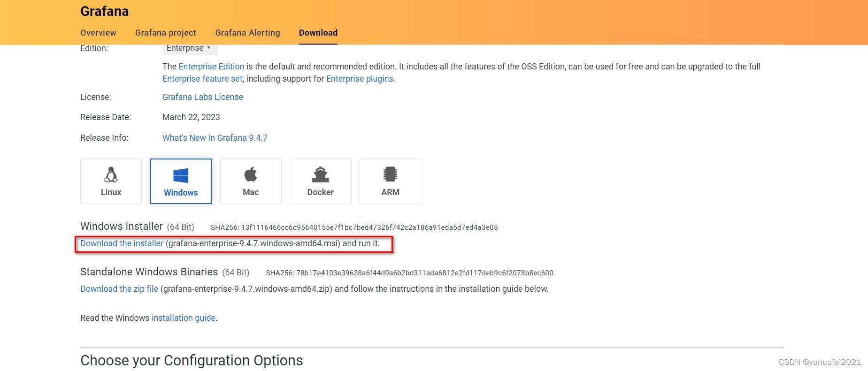The image size is (868, 371).
Task: Click the Standalone Windows Binaries SHA256 hash
Action: pyautogui.click(x=409, y=273)
